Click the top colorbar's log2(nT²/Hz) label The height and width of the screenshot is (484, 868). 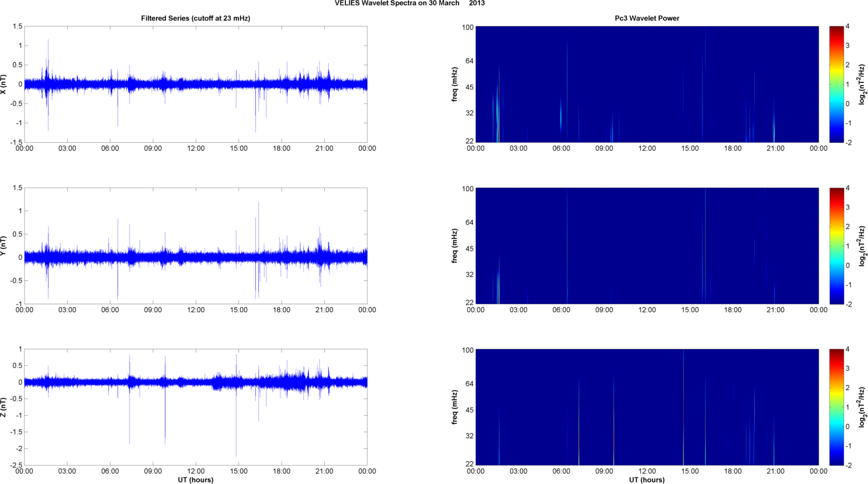point(863,84)
